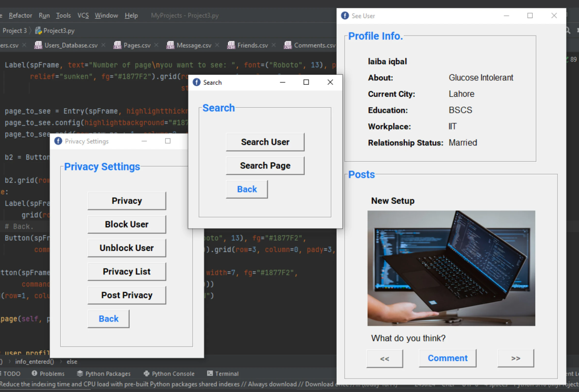Click the Post Privacy button
Viewport: 579px width, 392px height.
127,295
